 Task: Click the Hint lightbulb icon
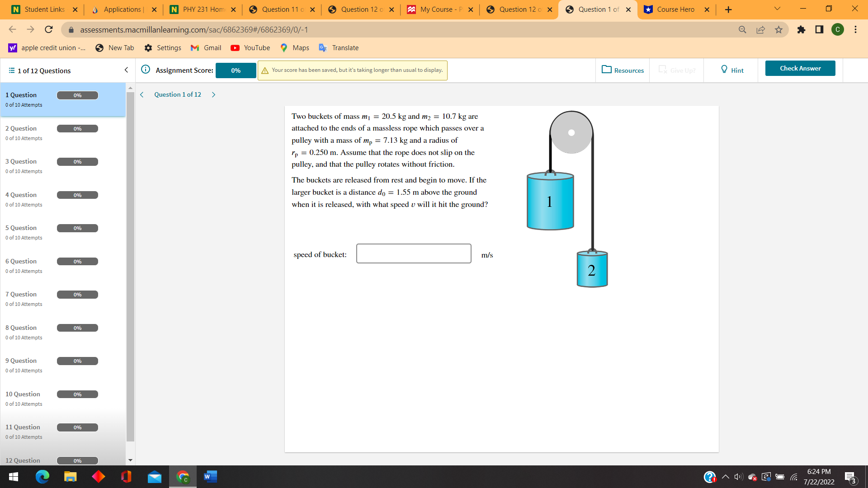pyautogui.click(x=724, y=70)
